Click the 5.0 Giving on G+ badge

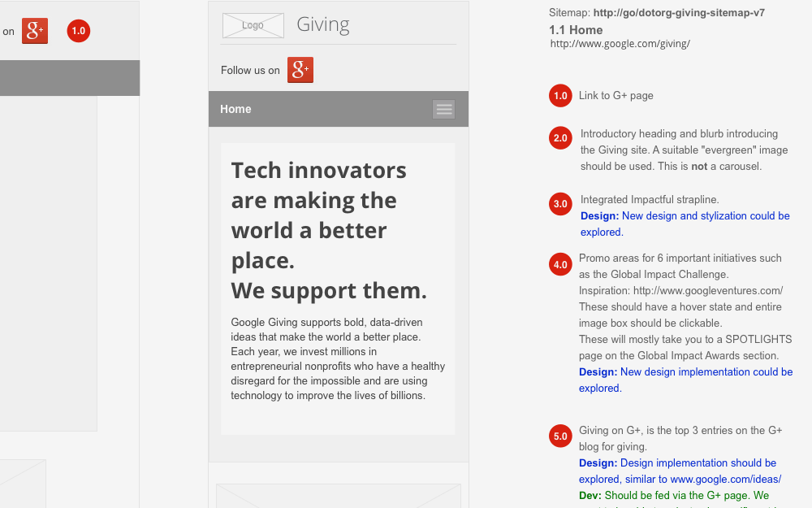click(x=560, y=436)
